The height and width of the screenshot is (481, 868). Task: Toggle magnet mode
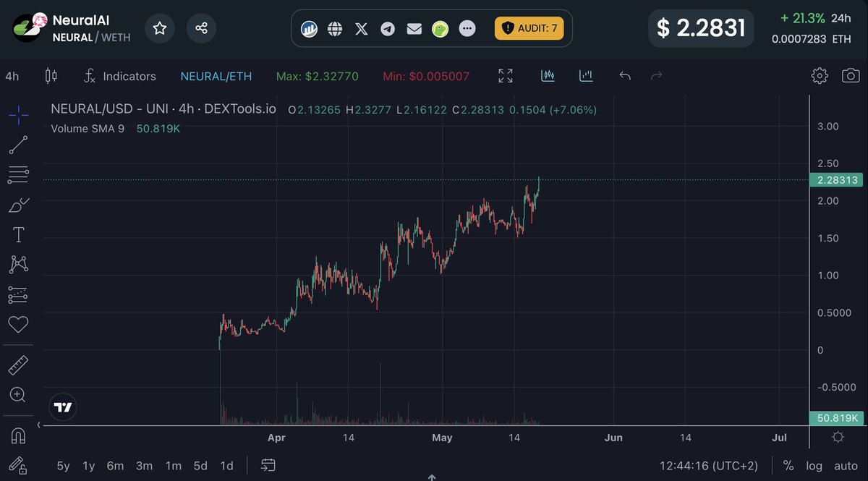(x=19, y=435)
